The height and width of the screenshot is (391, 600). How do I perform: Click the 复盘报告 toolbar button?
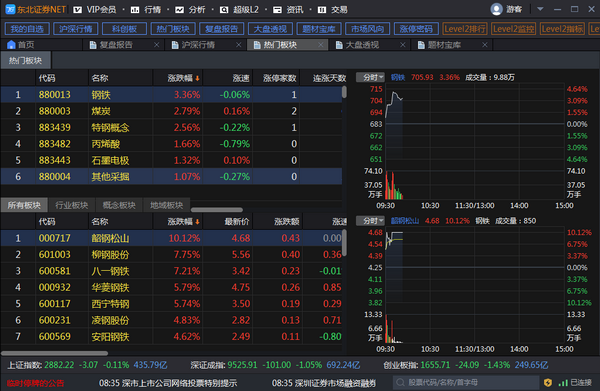point(222,29)
